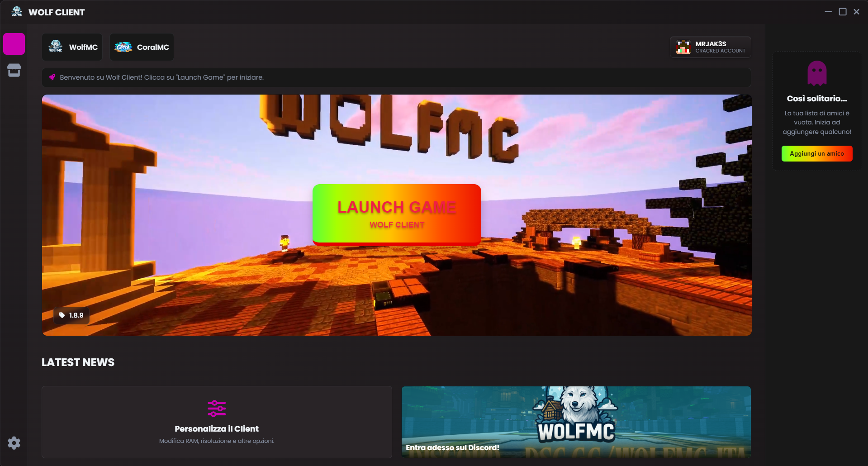This screenshot has height=466, width=868.
Task: Click Aggiungi un amico button
Action: point(816,154)
